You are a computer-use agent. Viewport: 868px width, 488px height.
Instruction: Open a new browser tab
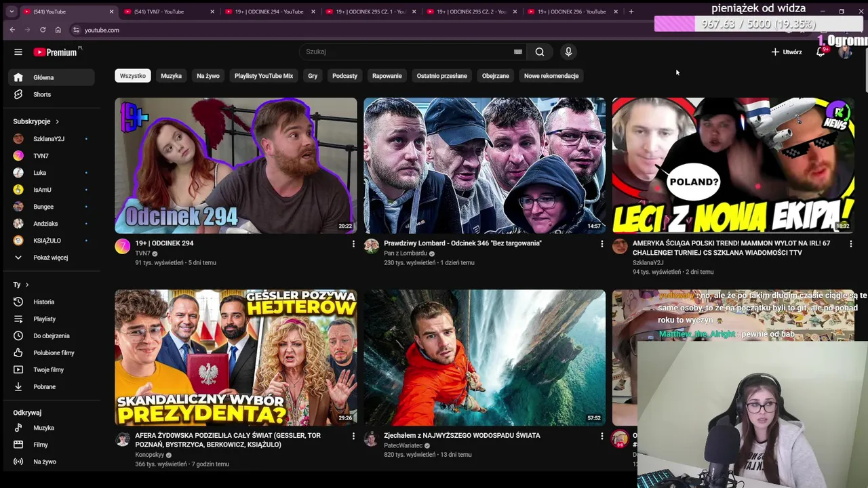[631, 12]
